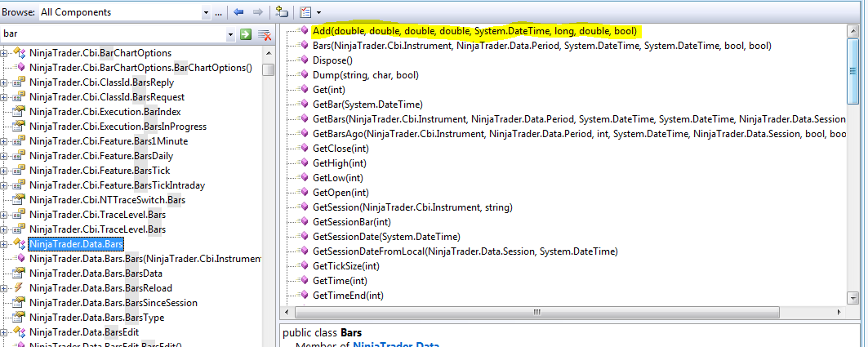Select the Bars.Bars(NinjaTrader.Cbi.Instrument constructor result
Viewport: 868px width, 347px height.
[145, 259]
